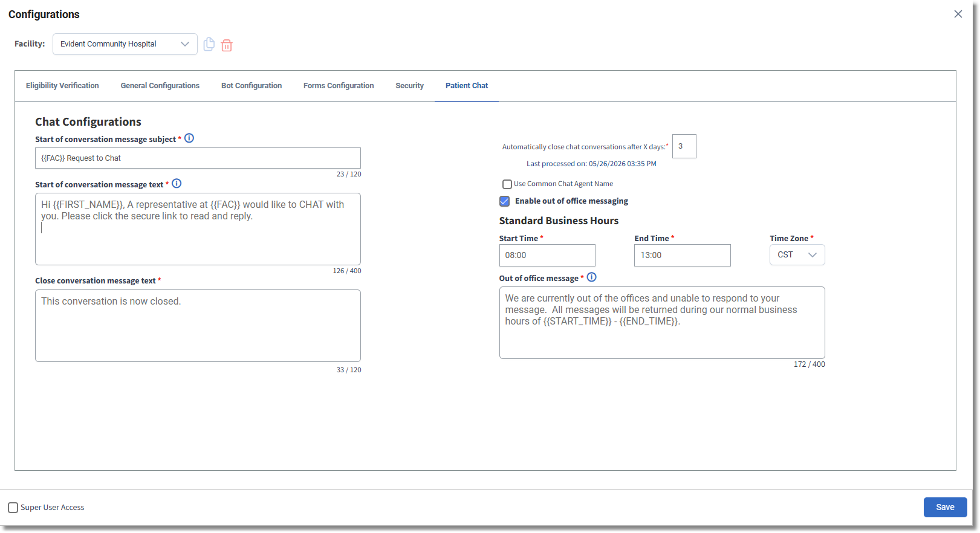The height and width of the screenshot is (533, 980).
Task: Click the 33 / 120 character counter
Action: coord(349,370)
